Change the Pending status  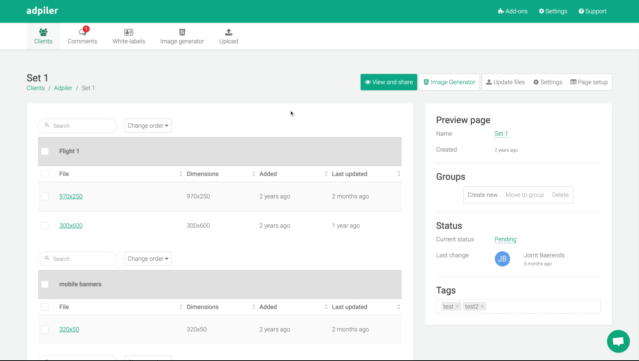[x=505, y=239]
